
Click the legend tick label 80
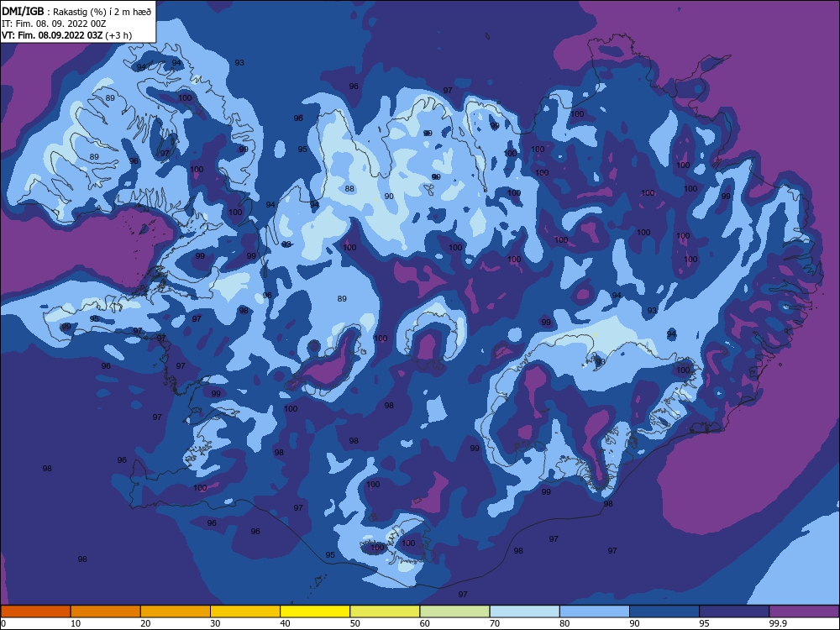(564, 623)
